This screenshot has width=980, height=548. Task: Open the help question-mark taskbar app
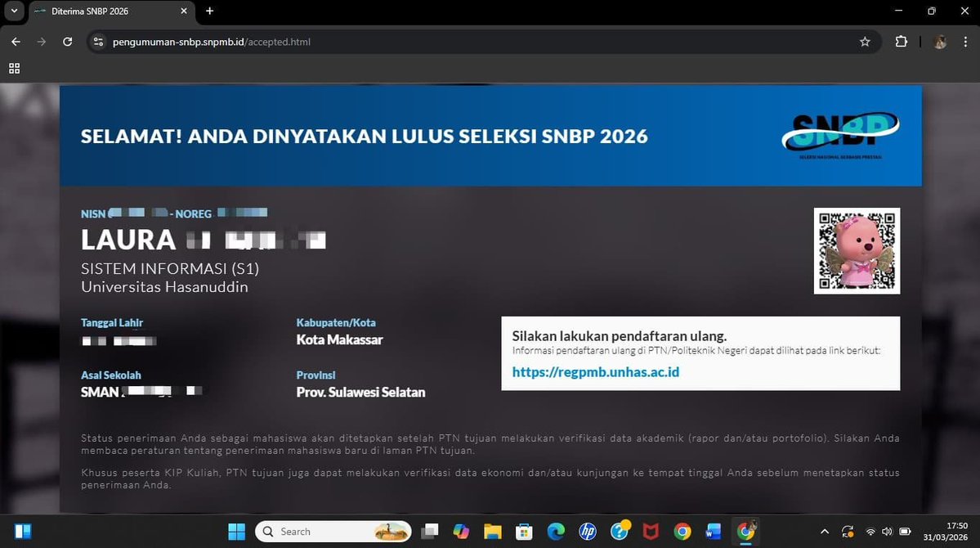point(620,532)
